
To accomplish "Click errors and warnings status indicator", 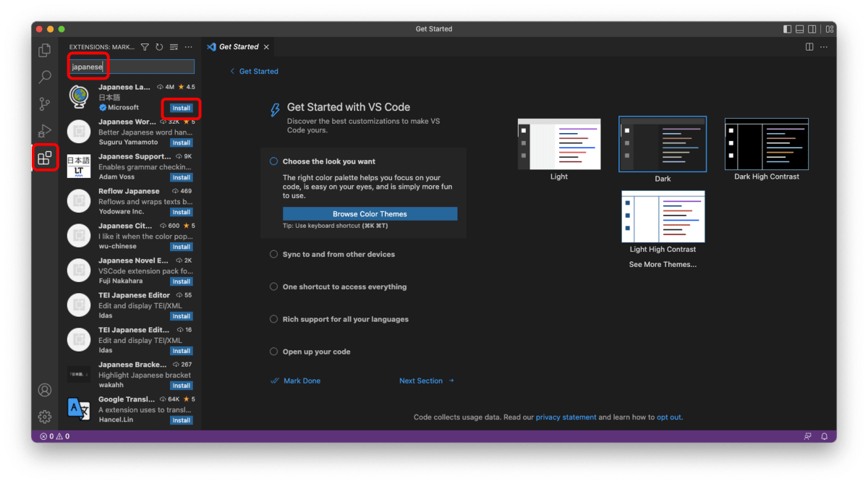I will 55,436.
